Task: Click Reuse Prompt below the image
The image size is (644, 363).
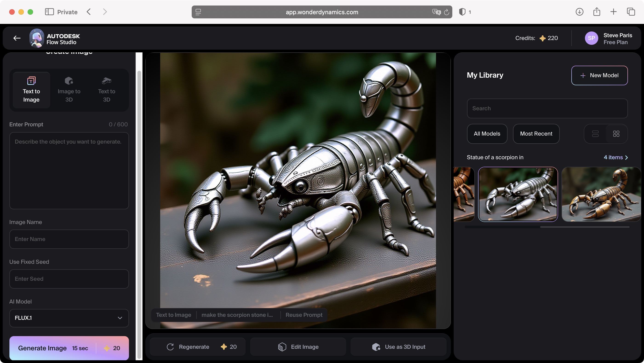Action: point(304,315)
